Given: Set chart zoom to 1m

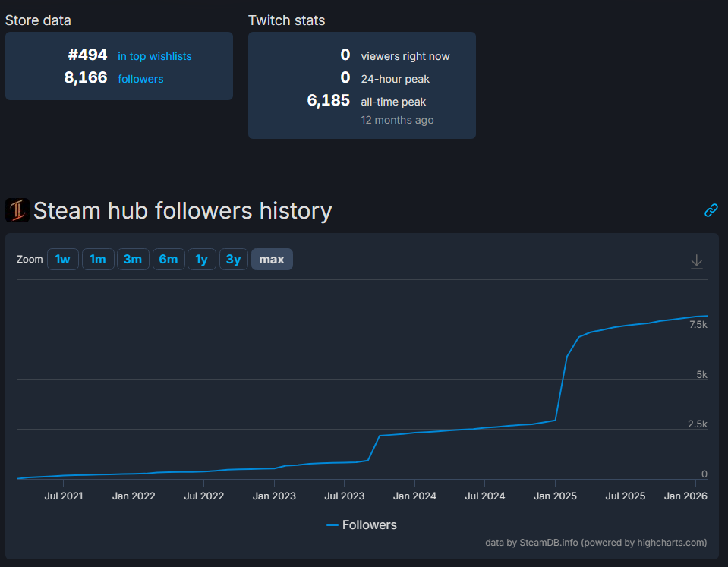Looking at the screenshot, I should point(98,259).
